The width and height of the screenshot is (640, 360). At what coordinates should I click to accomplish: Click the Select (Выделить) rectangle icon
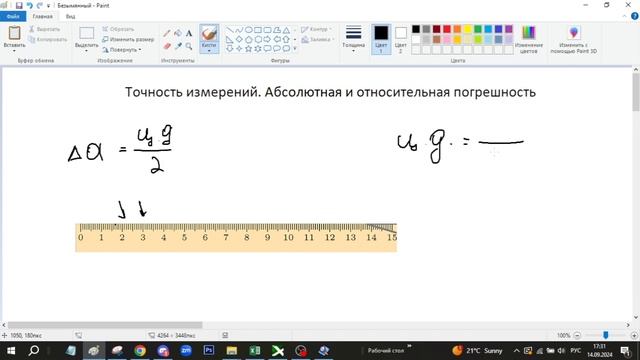click(87, 33)
